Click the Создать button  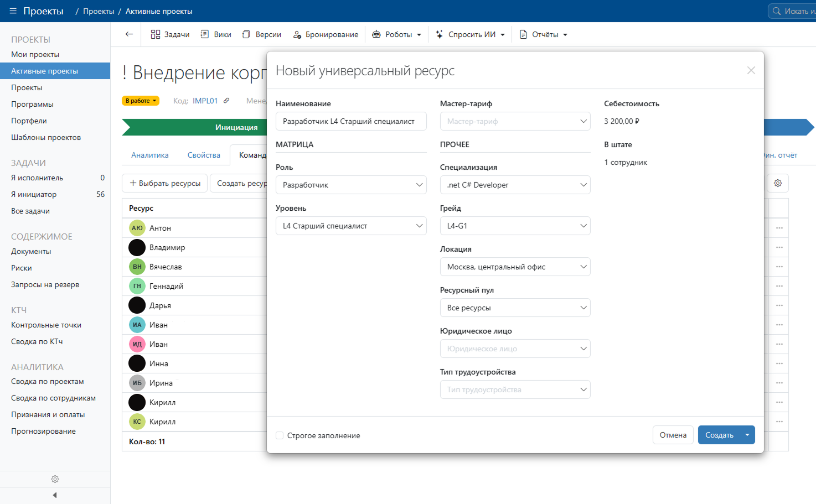[x=719, y=435]
